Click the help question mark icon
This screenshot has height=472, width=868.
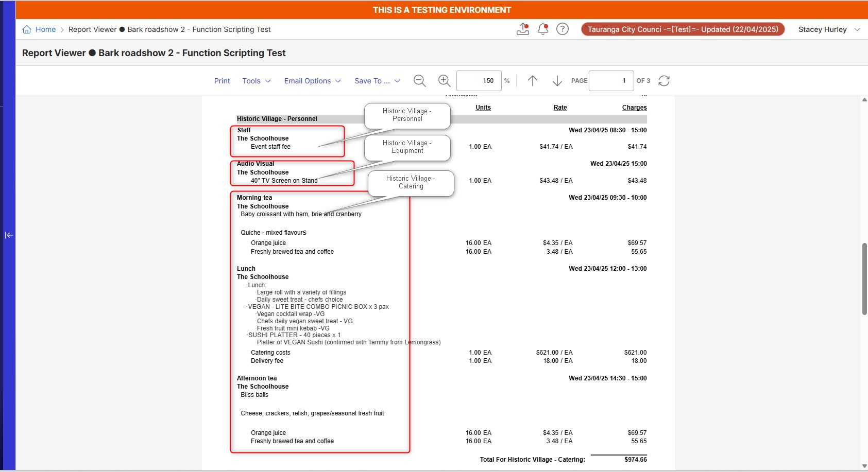(563, 29)
